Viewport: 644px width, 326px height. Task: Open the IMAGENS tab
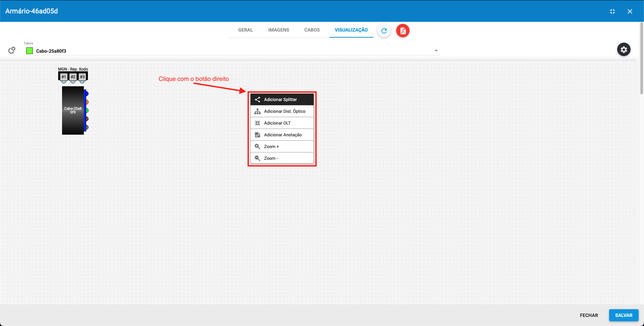tap(278, 30)
